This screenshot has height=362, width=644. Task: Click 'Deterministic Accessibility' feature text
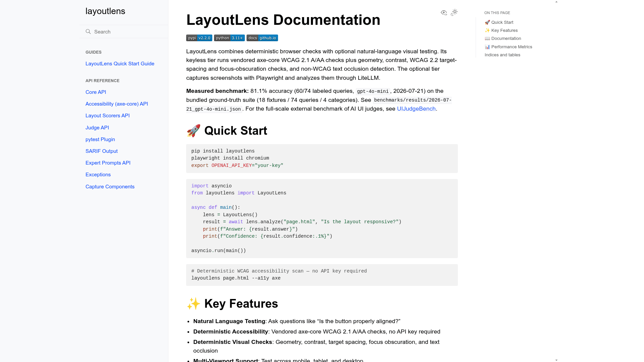pyautogui.click(x=230, y=331)
